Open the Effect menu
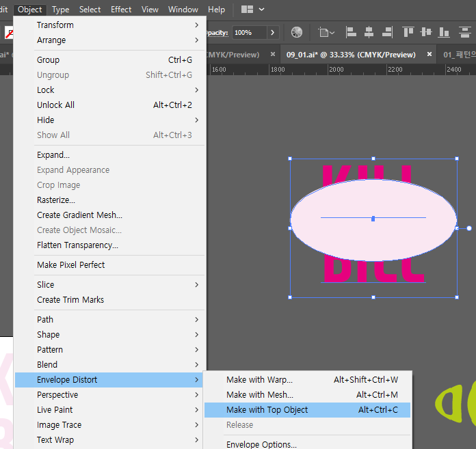476x449 pixels. [x=121, y=10]
